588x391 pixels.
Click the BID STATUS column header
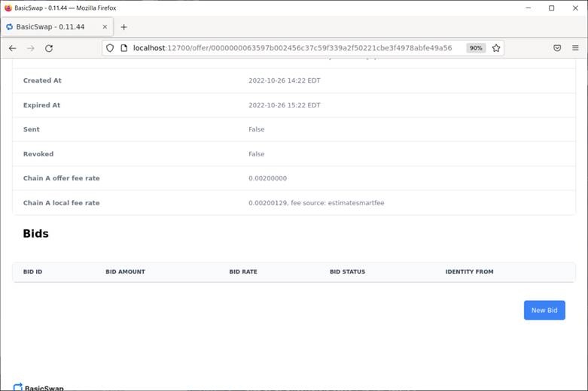pos(348,272)
